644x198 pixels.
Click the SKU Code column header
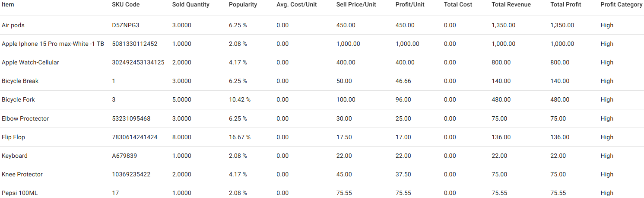pyautogui.click(x=126, y=5)
